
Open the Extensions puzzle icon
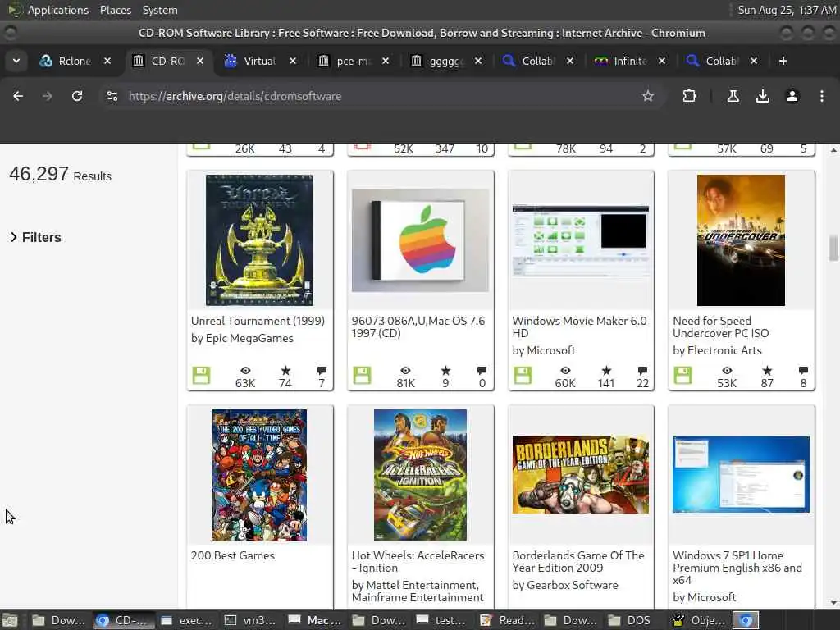(689, 96)
